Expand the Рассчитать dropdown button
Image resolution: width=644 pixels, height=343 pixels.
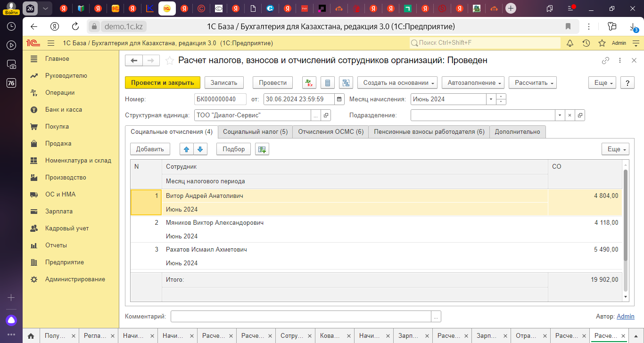pyautogui.click(x=533, y=82)
